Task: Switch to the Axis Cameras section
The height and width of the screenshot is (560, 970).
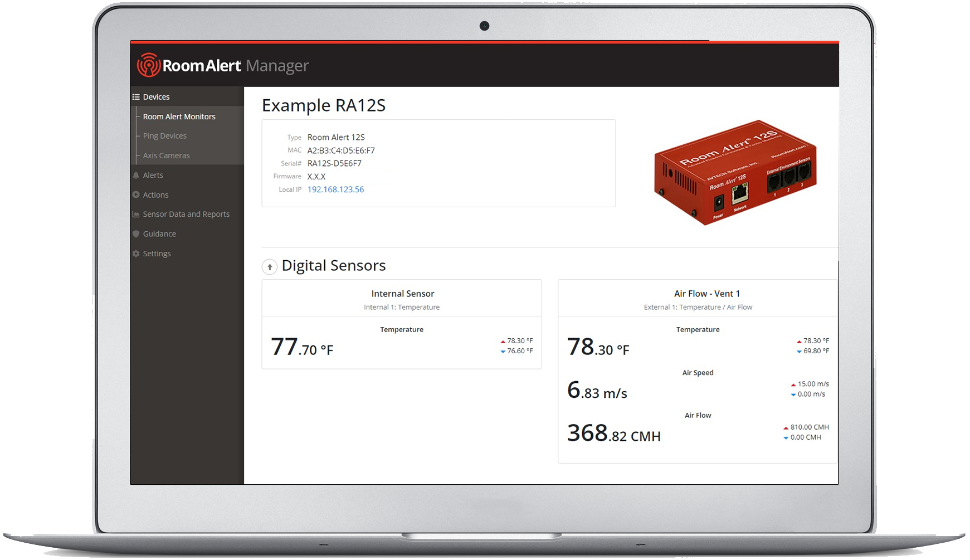Action: (x=165, y=155)
